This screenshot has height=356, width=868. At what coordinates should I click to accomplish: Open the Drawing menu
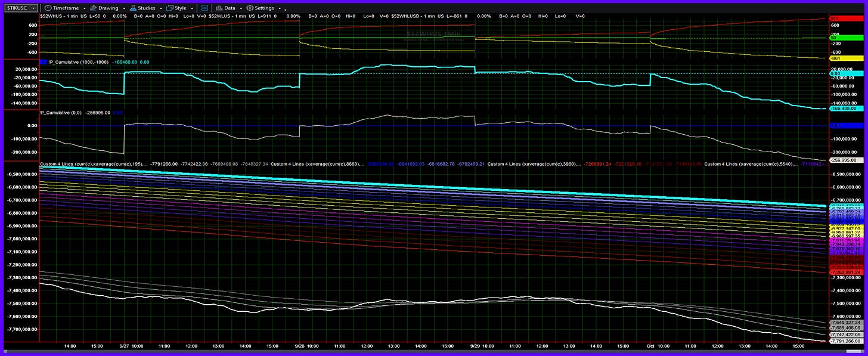108,8
